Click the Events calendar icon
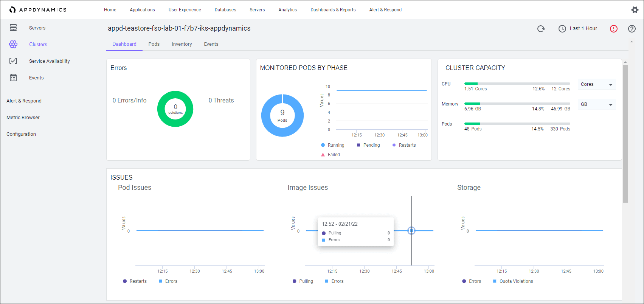 (13, 78)
